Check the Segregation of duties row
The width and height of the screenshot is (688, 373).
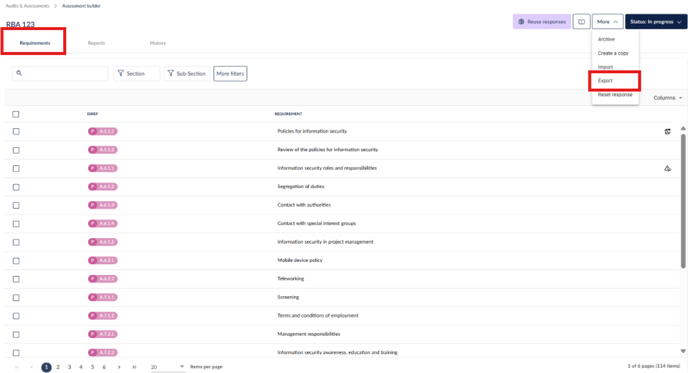16,187
